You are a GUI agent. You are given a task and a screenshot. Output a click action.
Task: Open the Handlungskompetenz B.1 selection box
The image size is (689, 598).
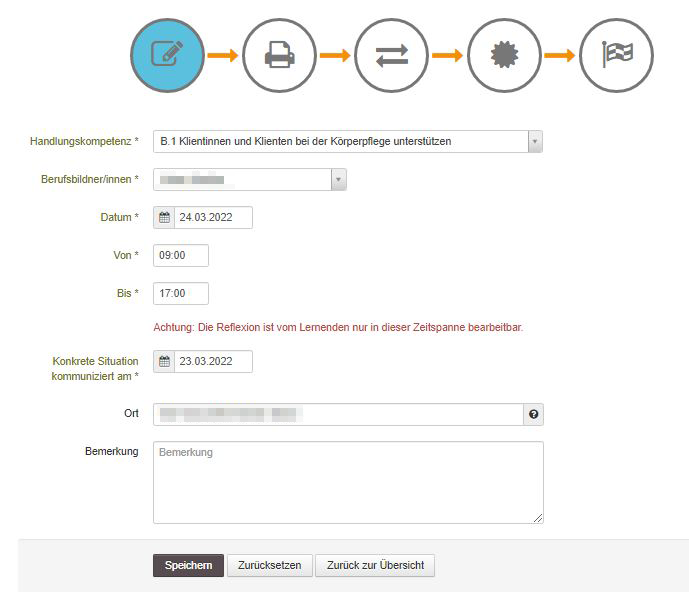340,142
